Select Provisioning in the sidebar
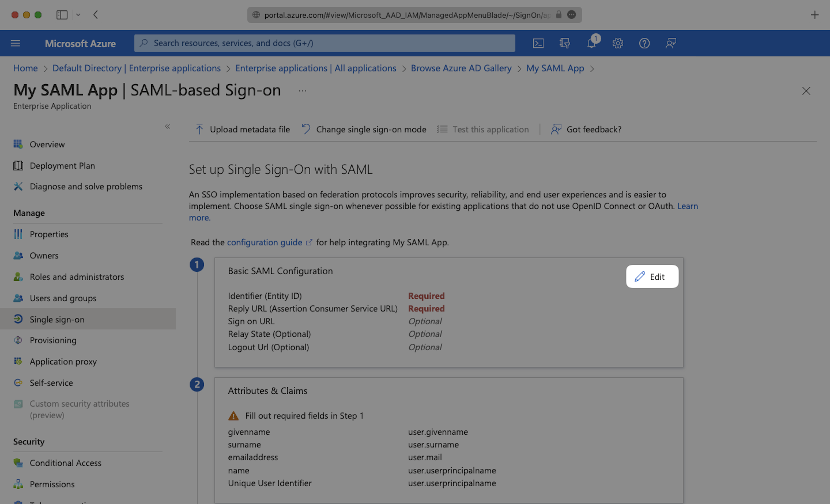Viewport: 830px width, 504px height. tap(53, 340)
